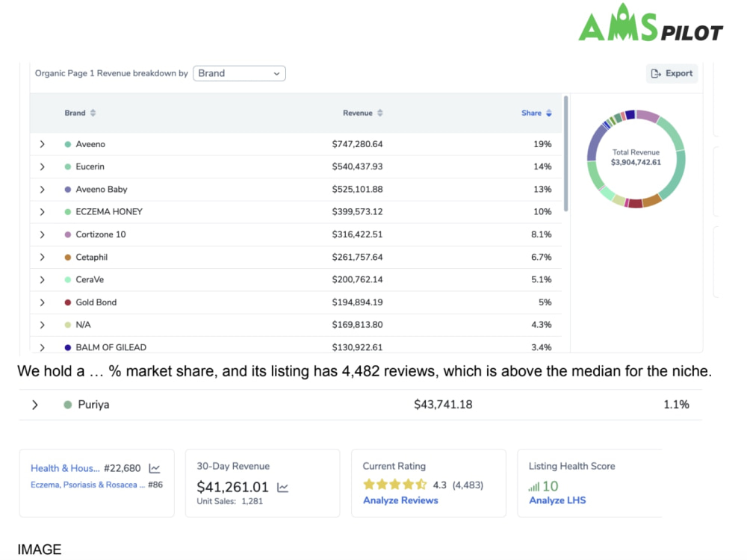This screenshot has width=747, height=560.
Task: Select the Puriya revenue $43,741.18
Action: point(443,405)
